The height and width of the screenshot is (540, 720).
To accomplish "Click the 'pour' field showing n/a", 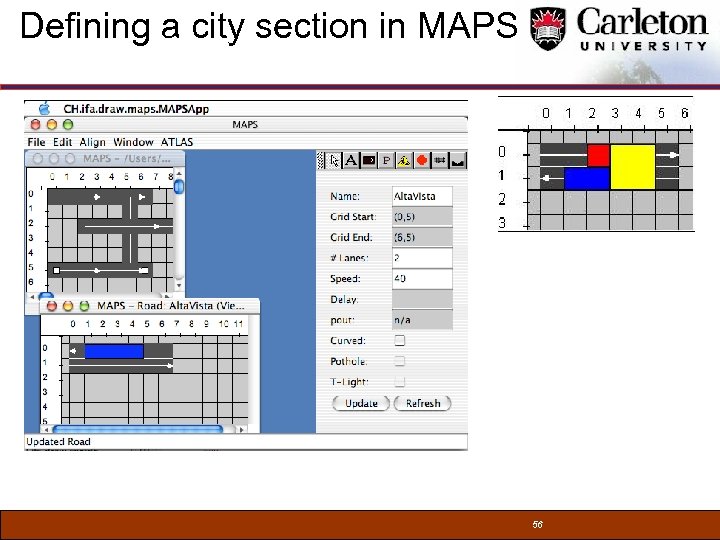I will click(x=422, y=320).
